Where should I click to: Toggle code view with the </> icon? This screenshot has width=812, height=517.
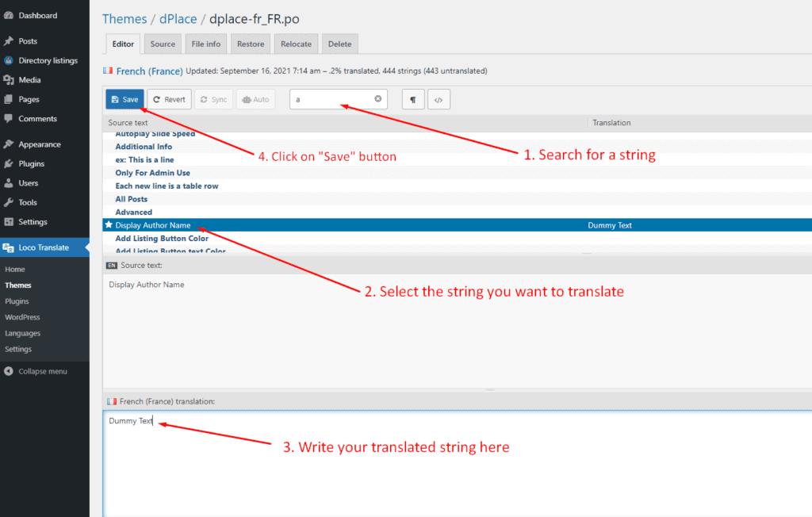[x=438, y=100]
